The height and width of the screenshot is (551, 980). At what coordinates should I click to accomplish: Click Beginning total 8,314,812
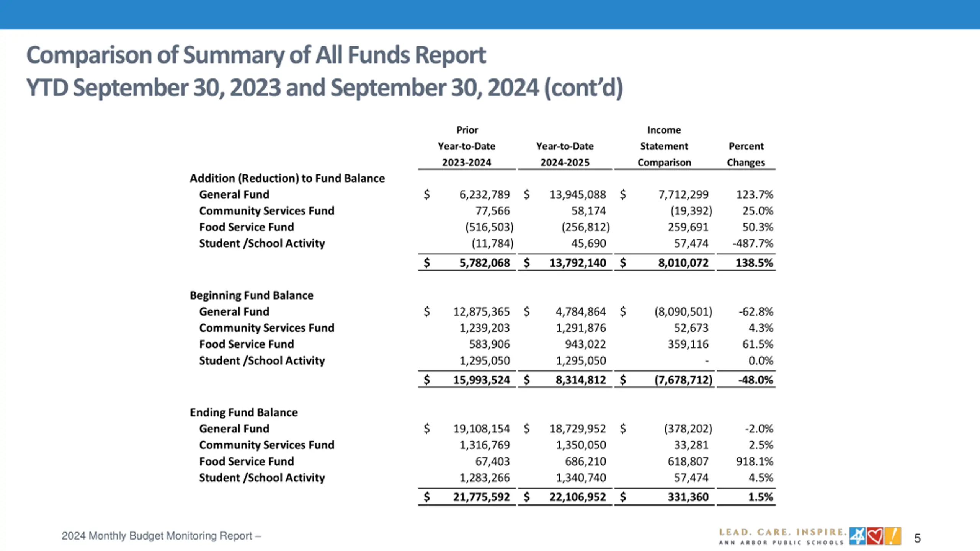[581, 380]
